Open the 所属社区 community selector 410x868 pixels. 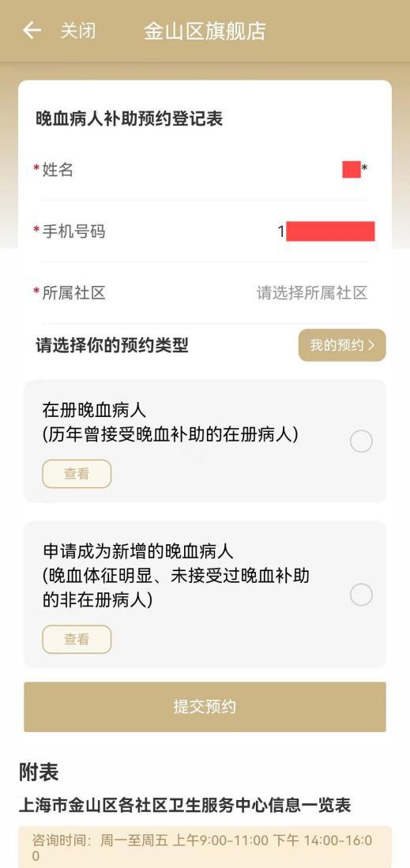205,293
